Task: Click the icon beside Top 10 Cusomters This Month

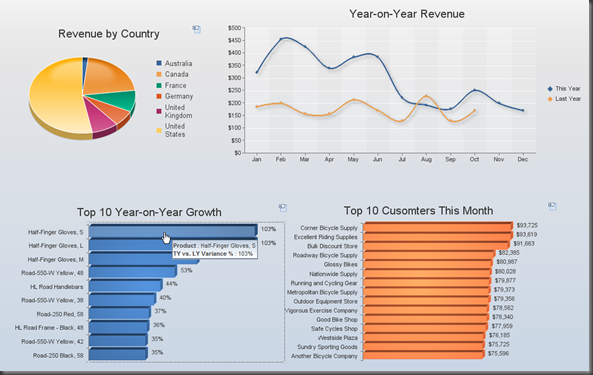Action: 552,206
